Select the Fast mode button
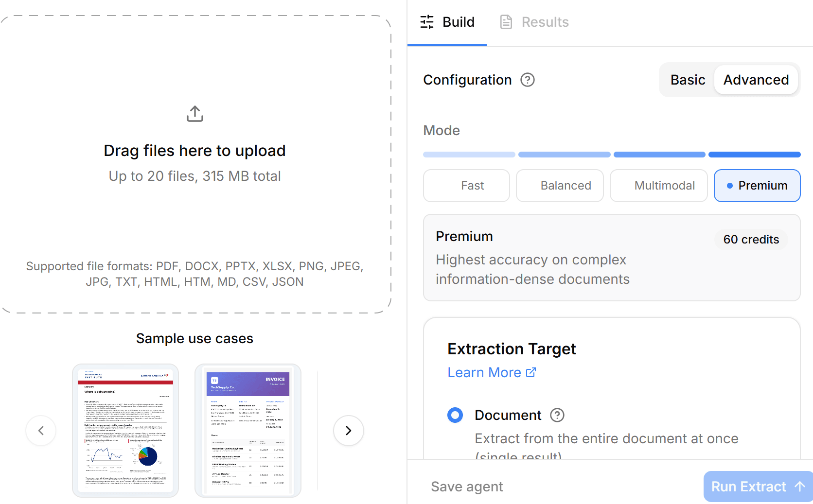Image resolution: width=813 pixels, height=504 pixels. tap(466, 186)
